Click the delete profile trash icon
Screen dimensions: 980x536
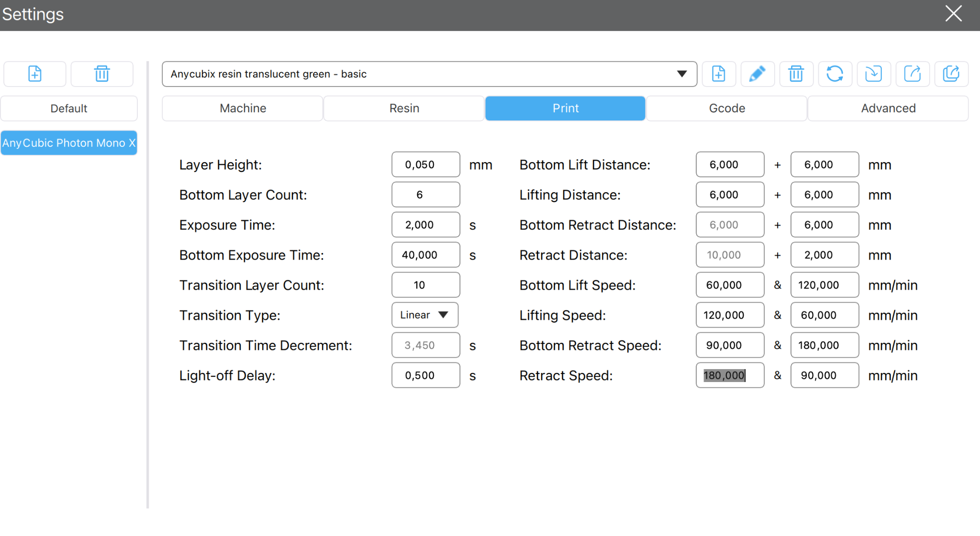796,74
